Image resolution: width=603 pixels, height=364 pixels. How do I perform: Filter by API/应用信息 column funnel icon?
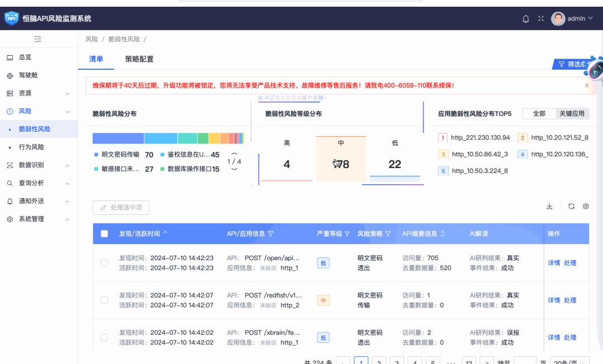tap(271, 234)
